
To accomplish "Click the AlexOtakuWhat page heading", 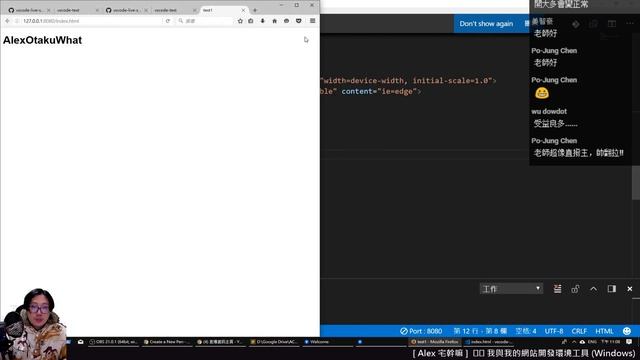I will click(42, 40).
